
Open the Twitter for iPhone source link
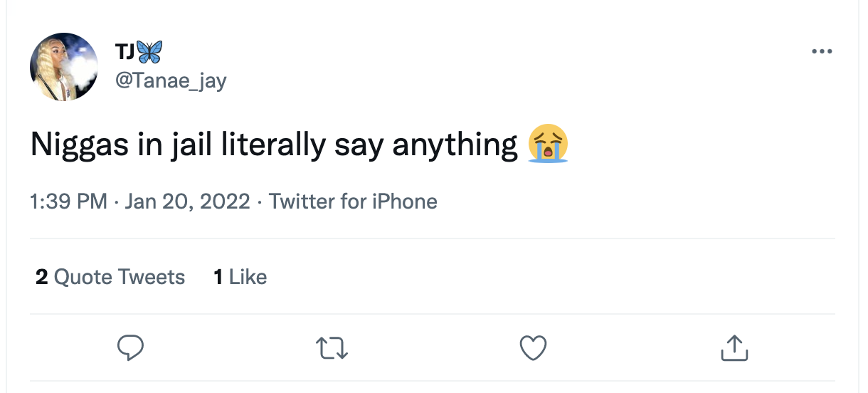pos(353,202)
